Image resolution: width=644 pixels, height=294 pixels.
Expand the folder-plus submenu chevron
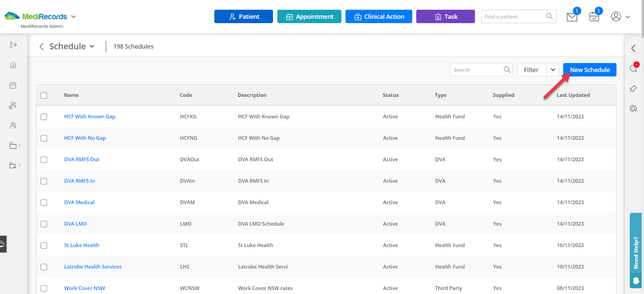click(x=19, y=165)
